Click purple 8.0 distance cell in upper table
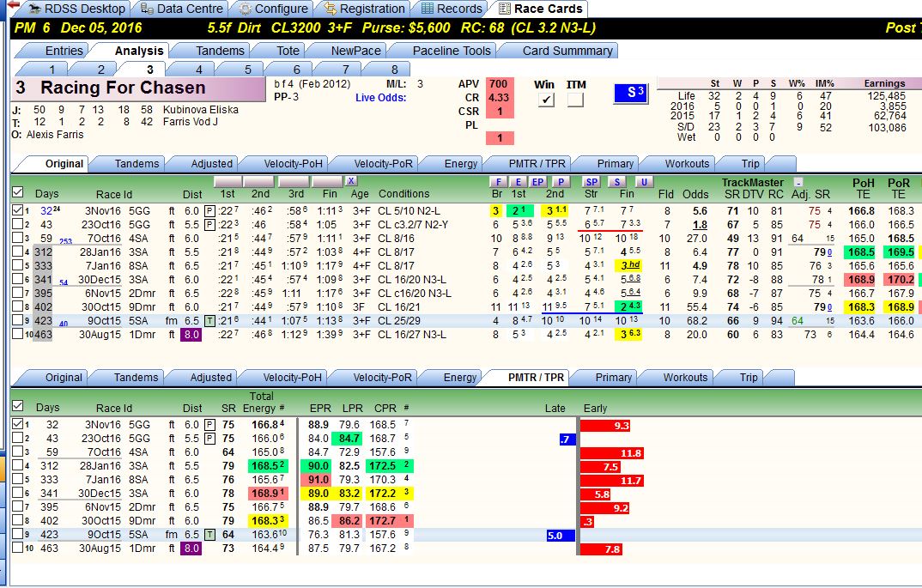922x588 pixels. [x=191, y=335]
